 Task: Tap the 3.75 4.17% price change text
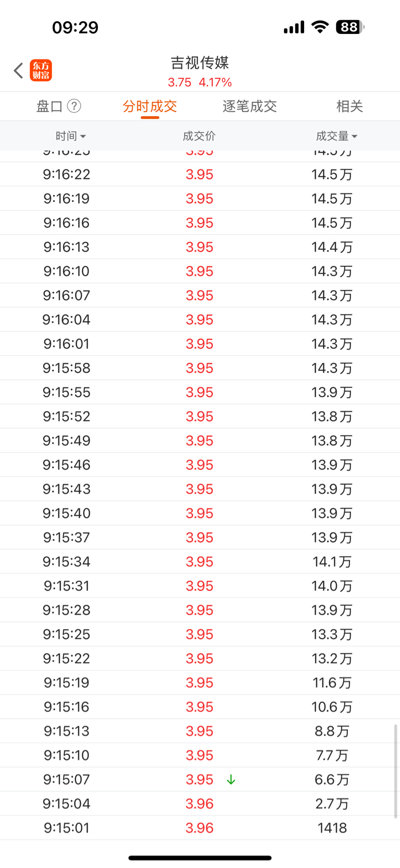point(200,82)
